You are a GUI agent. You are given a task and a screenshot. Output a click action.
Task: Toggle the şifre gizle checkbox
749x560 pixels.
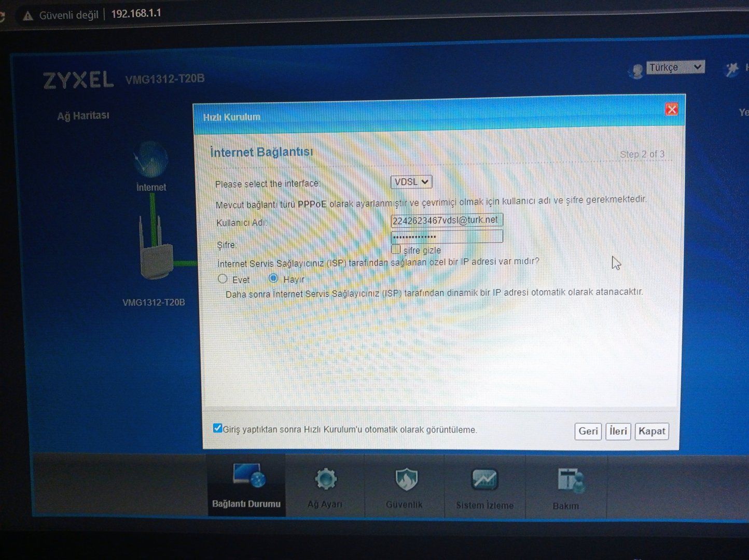396,249
